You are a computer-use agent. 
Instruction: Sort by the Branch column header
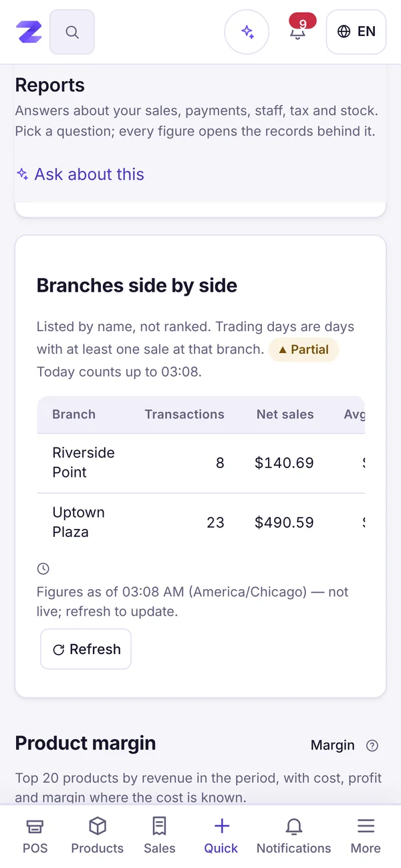click(74, 415)
